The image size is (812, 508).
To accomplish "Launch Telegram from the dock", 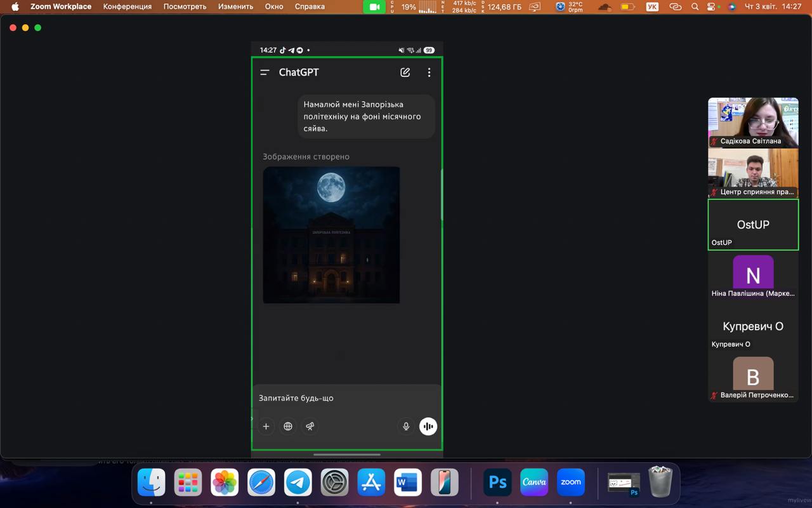I will coord(298,483).
